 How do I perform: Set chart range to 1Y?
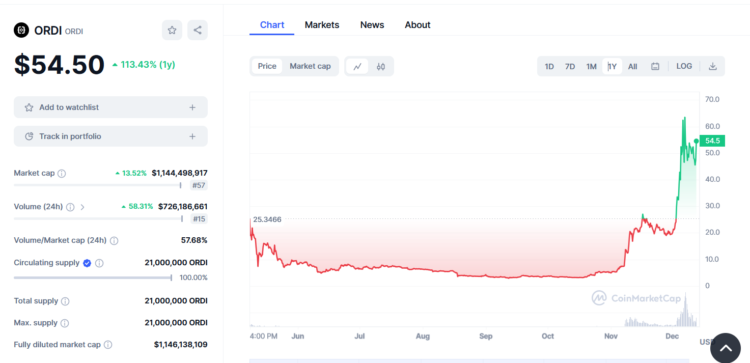point(612,66)
